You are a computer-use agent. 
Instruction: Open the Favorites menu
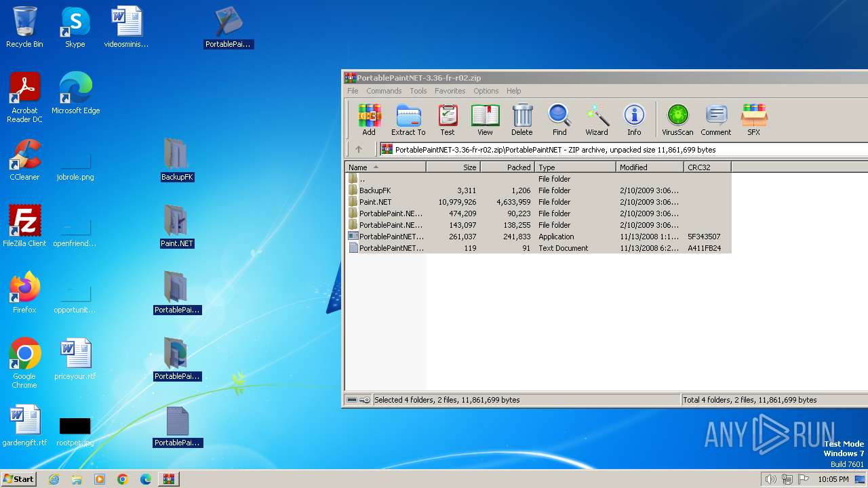(x=450, y=91)
